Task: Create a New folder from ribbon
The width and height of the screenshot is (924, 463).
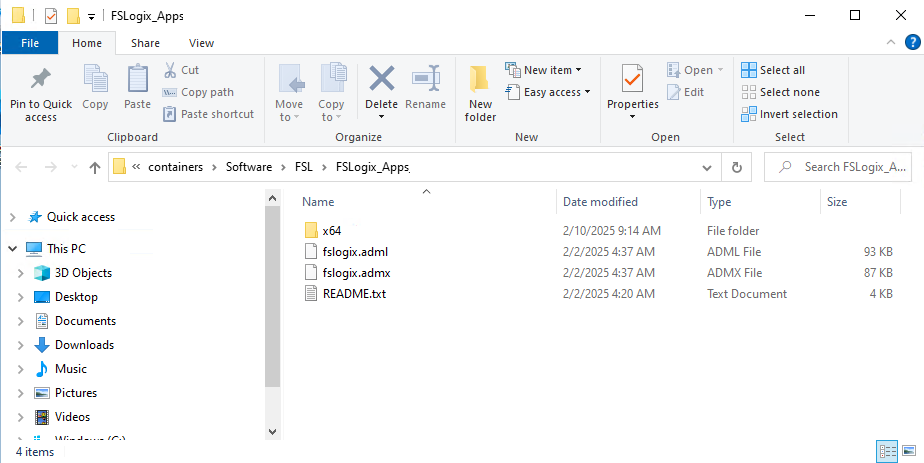Action: (480, 92)
